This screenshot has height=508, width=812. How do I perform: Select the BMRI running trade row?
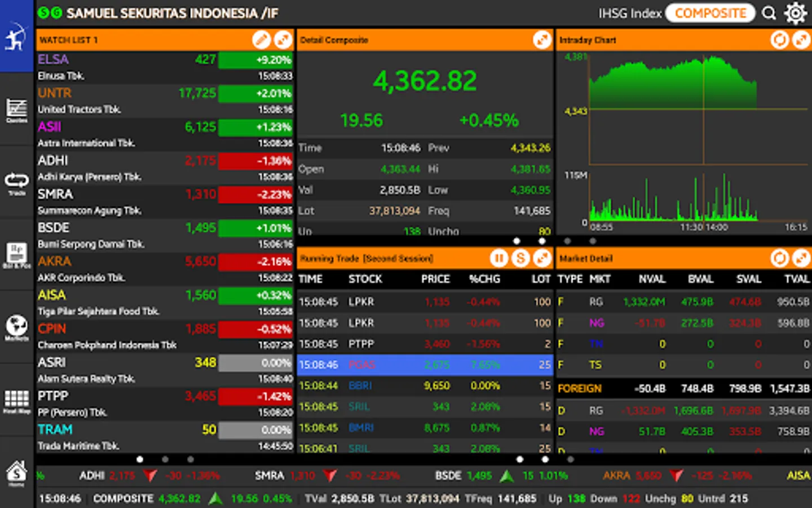click(x=425, y=427)
